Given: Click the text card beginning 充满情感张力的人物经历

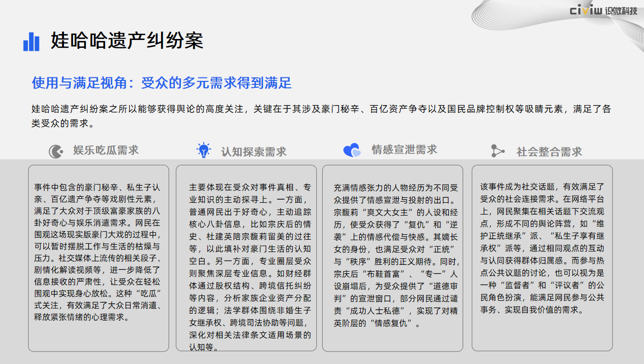Looking at the screenshot, I should coord(392,257).
